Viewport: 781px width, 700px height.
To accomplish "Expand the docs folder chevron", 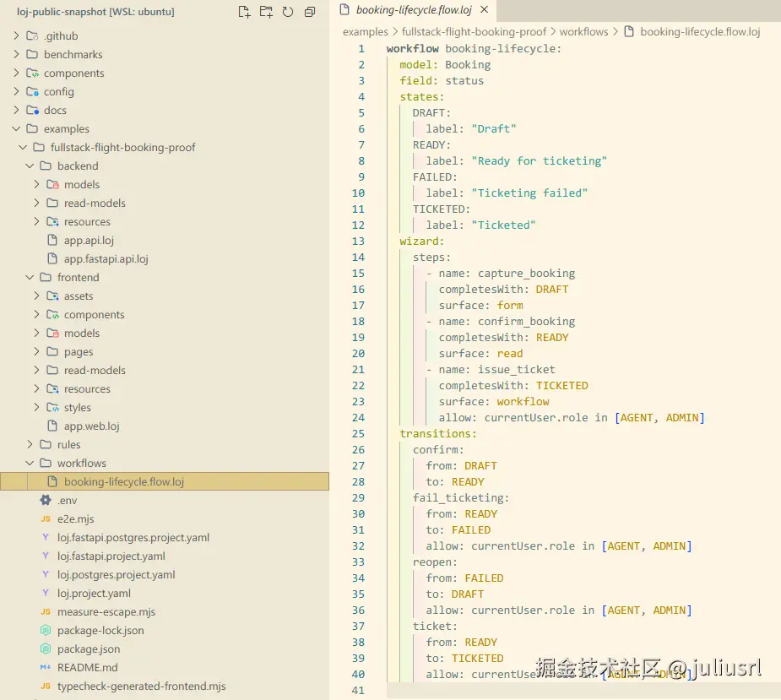I will click(x=16, y=110).
